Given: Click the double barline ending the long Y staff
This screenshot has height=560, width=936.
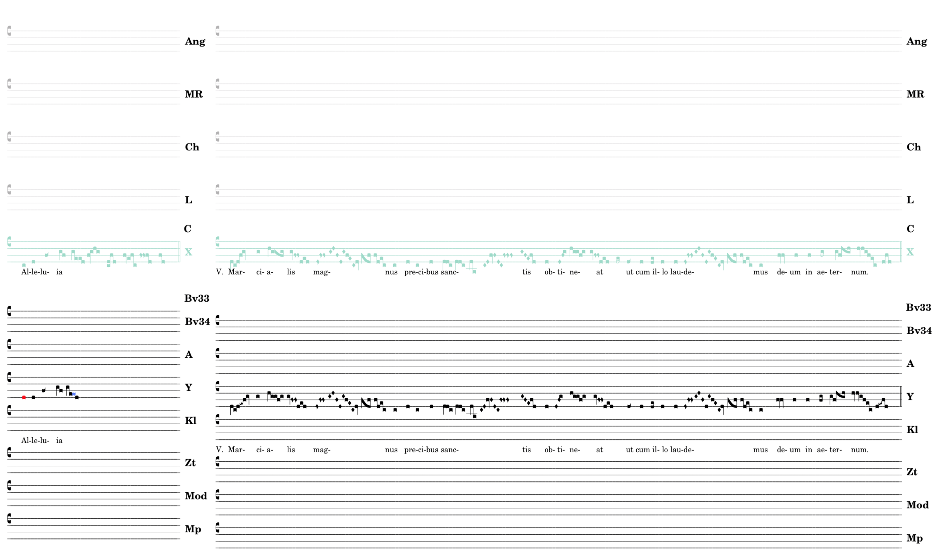Looking at the screenshot, I should pyautogui.click(x=901, y=396).
